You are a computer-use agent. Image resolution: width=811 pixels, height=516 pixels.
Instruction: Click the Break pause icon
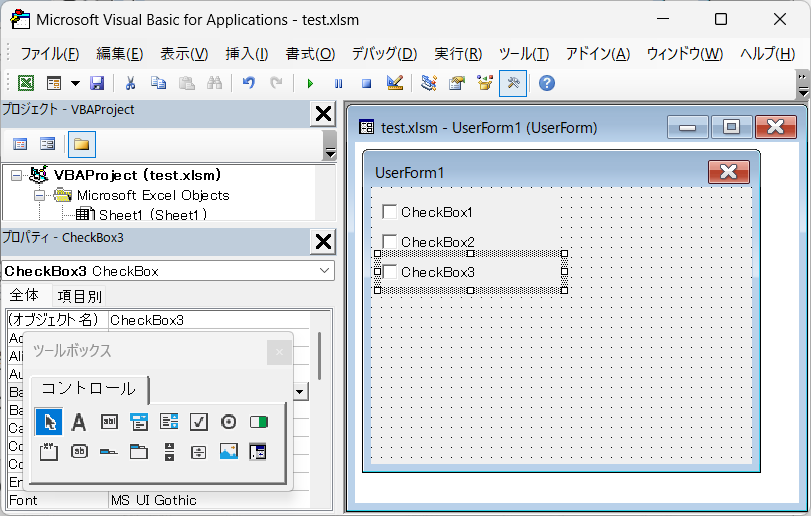[338, 83]
